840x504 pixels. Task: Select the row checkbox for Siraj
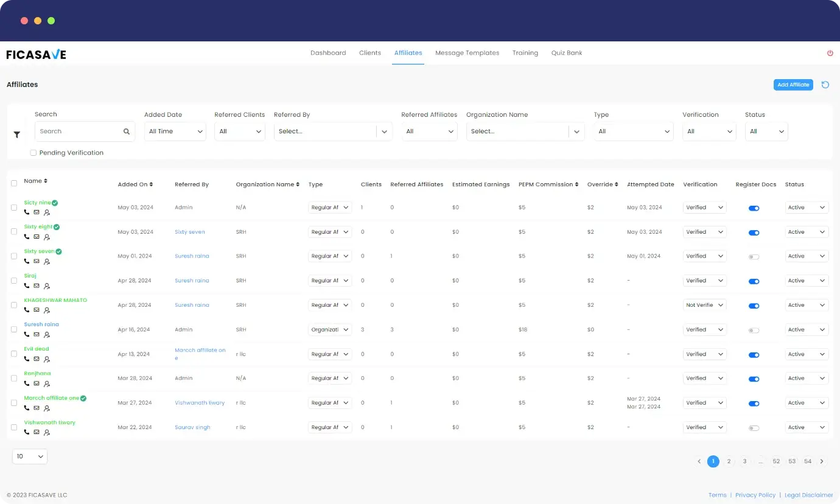pos(14,281)
